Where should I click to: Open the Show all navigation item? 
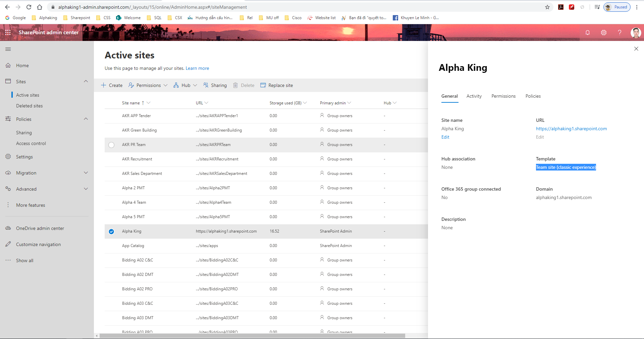click(x=24, y=260)
